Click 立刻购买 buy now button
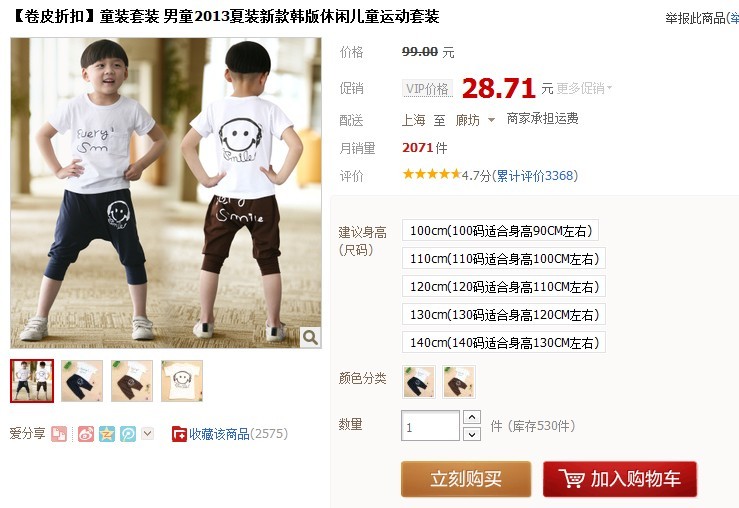 point(466,479)
